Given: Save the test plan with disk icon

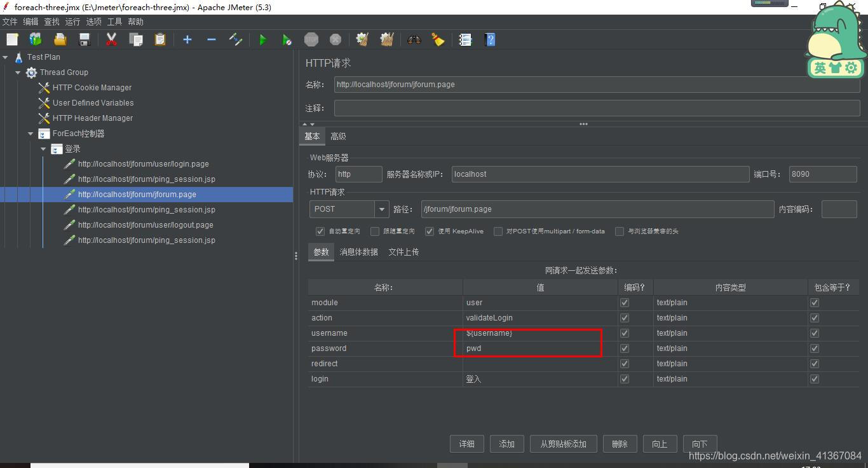Looking at the screenshot, I should point(84,39).
